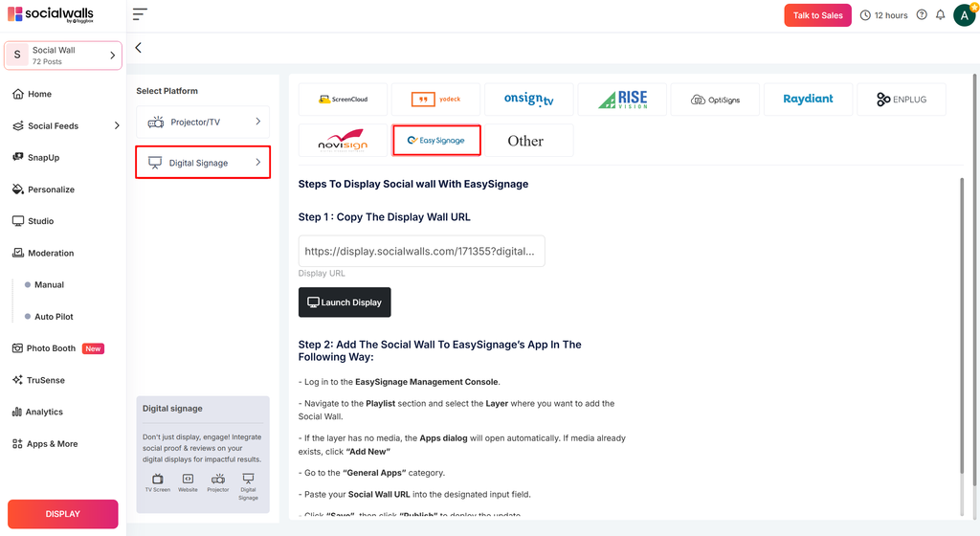The image size is (980, 536).
Task: Click the SnapUp sidebar icon
Action: click(x=18, y=157)
